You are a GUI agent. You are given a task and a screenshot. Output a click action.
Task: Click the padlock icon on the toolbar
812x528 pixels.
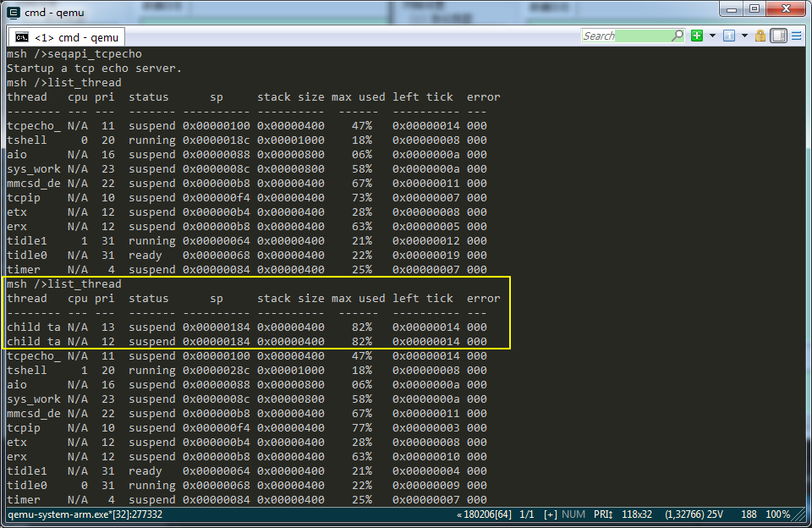[x=760, y=36]
